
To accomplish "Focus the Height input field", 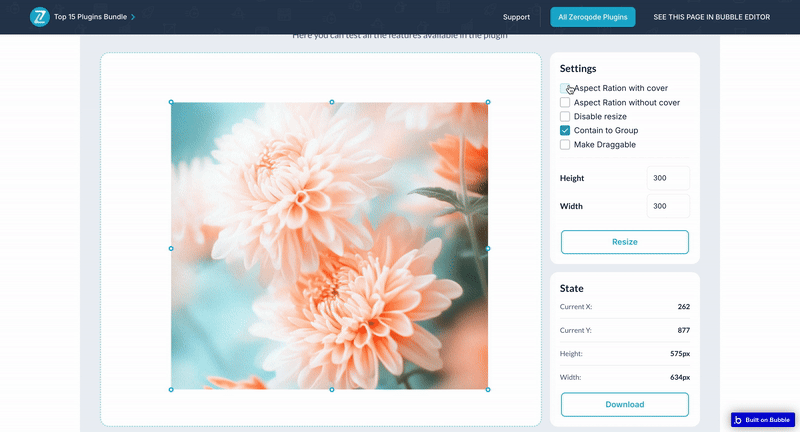I will coord(668,178).
